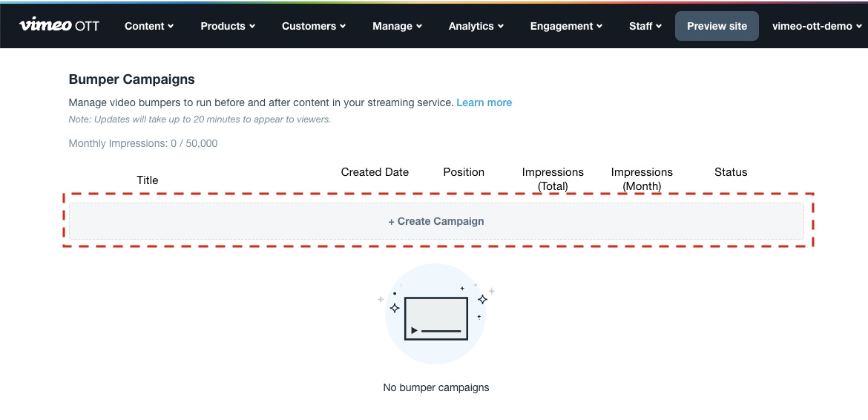Image resolution: width=868 pixels, height=420 pixels.
Task: Click the + Create Campaign button
Action: point(436,221)
